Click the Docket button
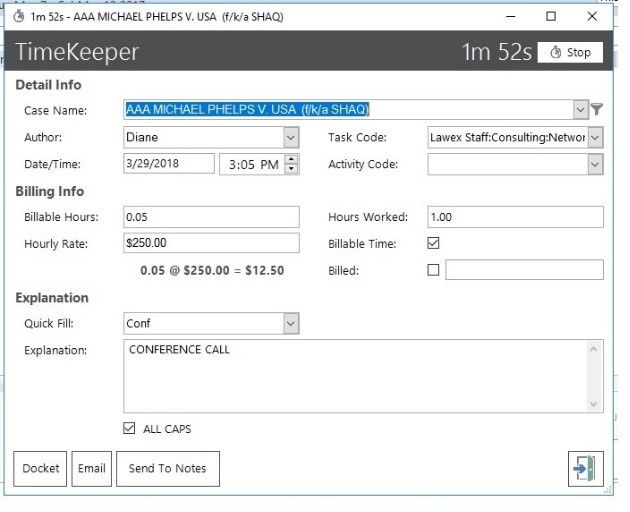The image size is (630, 512). click(x=40, y=469)
